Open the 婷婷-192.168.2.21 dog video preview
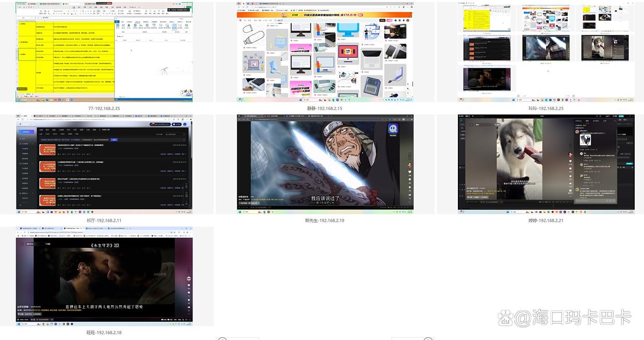 pos(546,164)
